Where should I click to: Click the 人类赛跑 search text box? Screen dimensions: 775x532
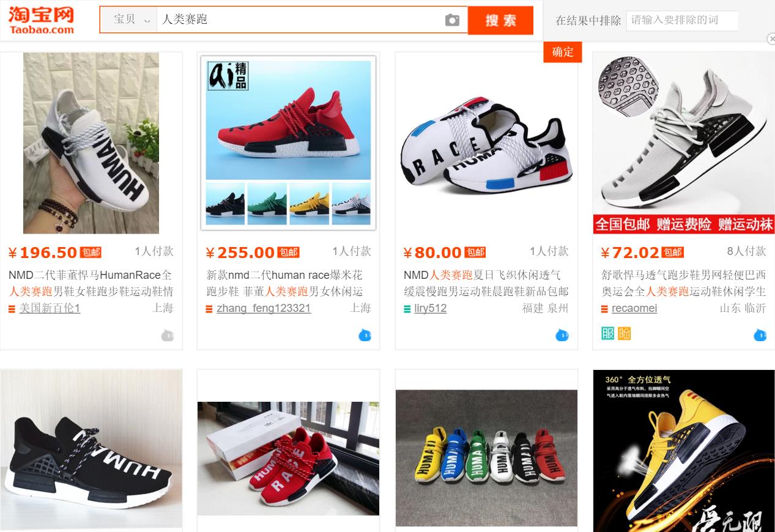[300, 20]
